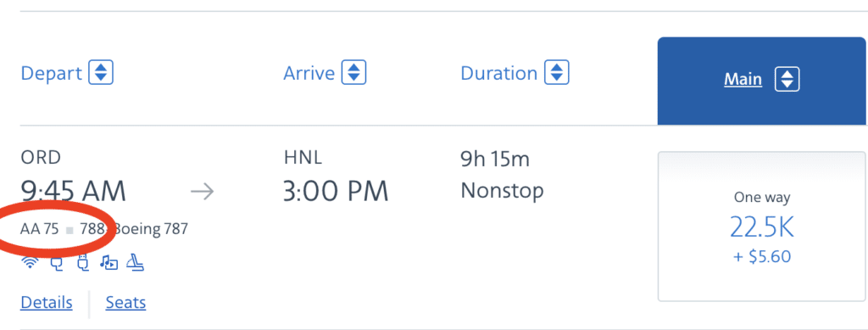Sort flights using the Duration sort arrows
Image resolution: width=868 pixels, height=330 pixels.
point(557,73)
